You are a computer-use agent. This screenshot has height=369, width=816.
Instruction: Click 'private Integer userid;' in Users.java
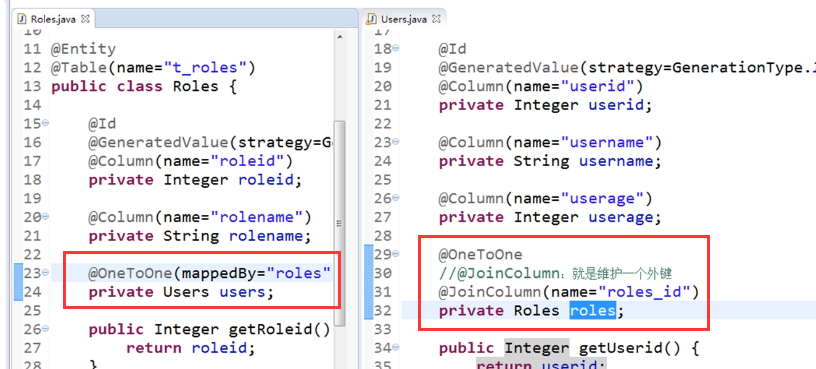(x=546, y=105)
